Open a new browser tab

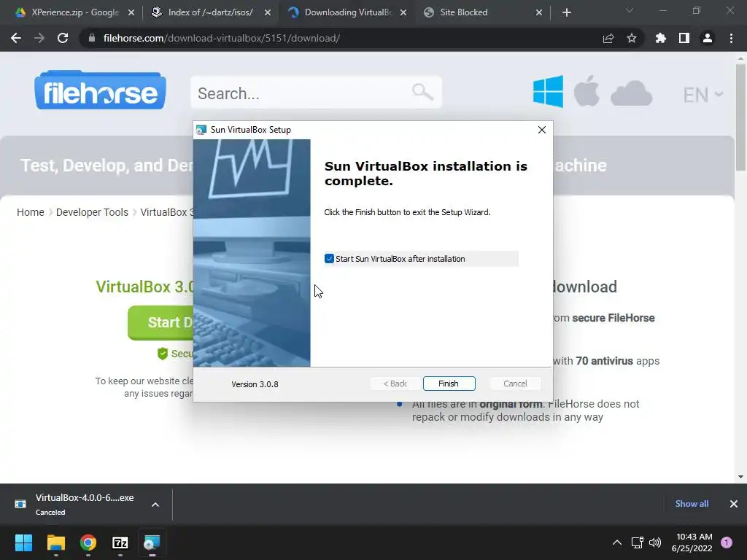566,12
